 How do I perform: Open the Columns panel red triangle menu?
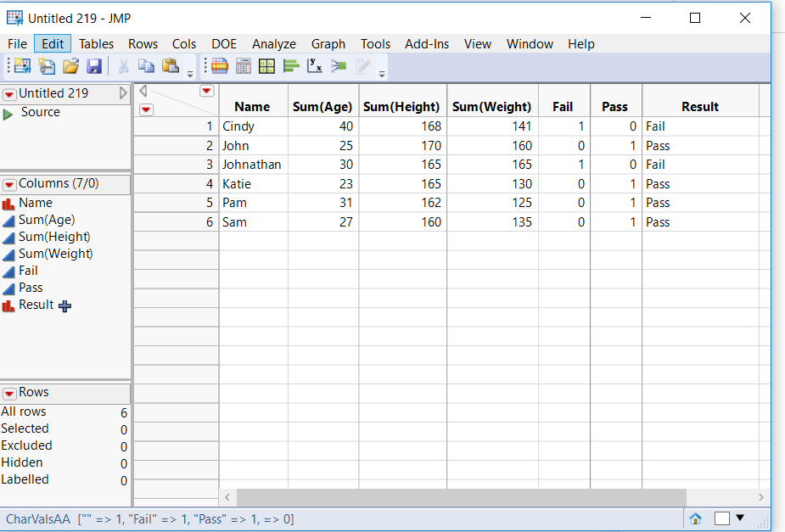tap(9, 185)
